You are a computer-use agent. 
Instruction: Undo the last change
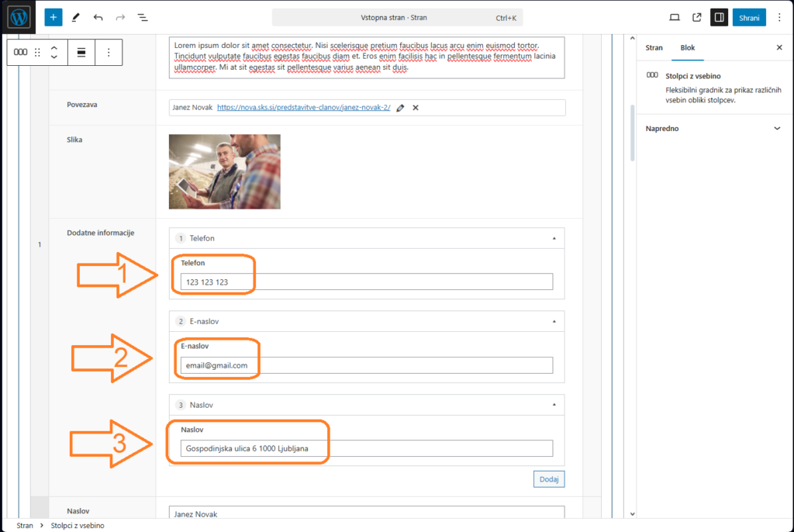coord(98,17)
